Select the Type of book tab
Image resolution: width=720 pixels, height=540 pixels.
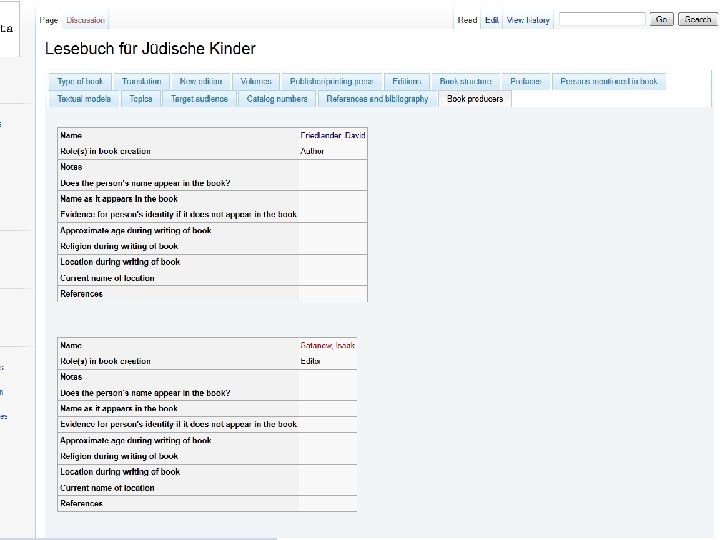click(80, 81)
